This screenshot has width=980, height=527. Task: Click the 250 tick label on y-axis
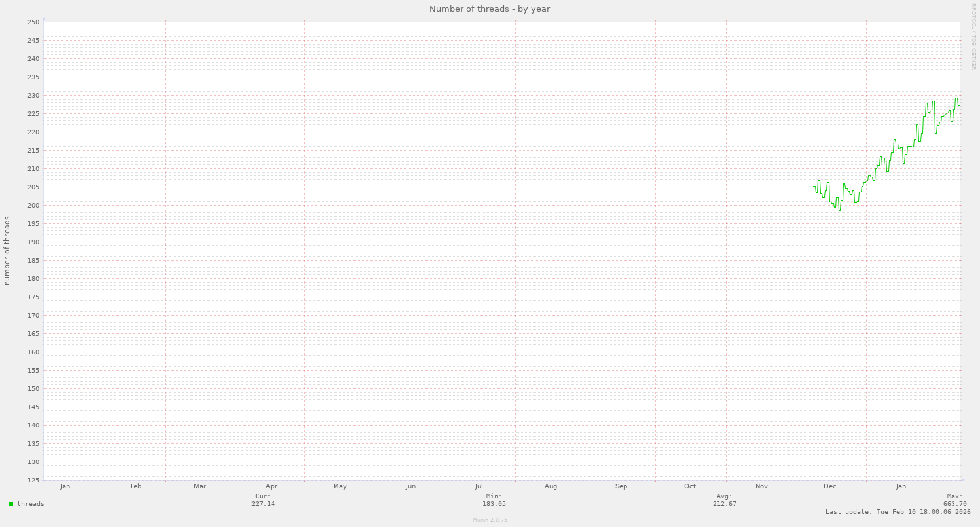coord(33,22)
